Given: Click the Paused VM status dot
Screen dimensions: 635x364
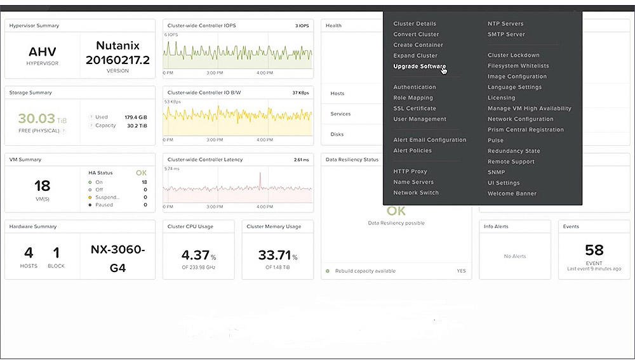Looking at the screenshot, I should click(x=90, y=205).
